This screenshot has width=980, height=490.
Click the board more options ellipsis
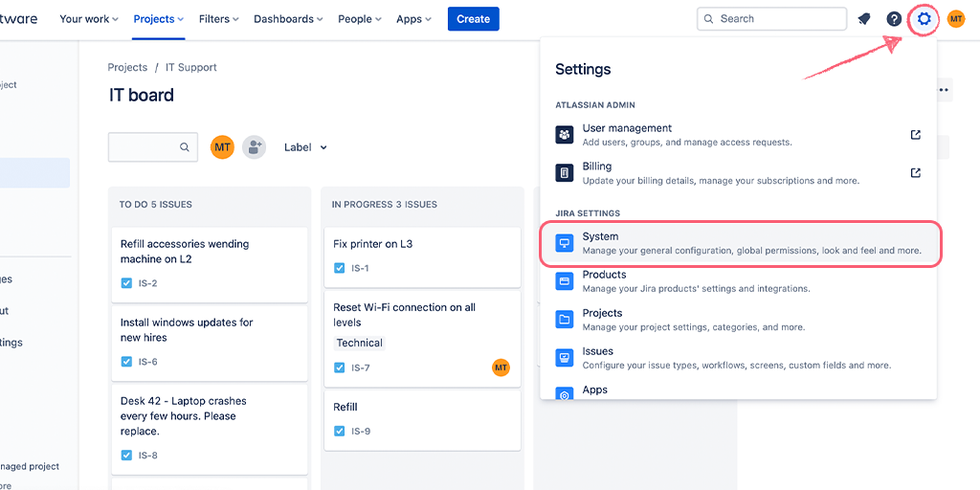(x=943, y=90)
